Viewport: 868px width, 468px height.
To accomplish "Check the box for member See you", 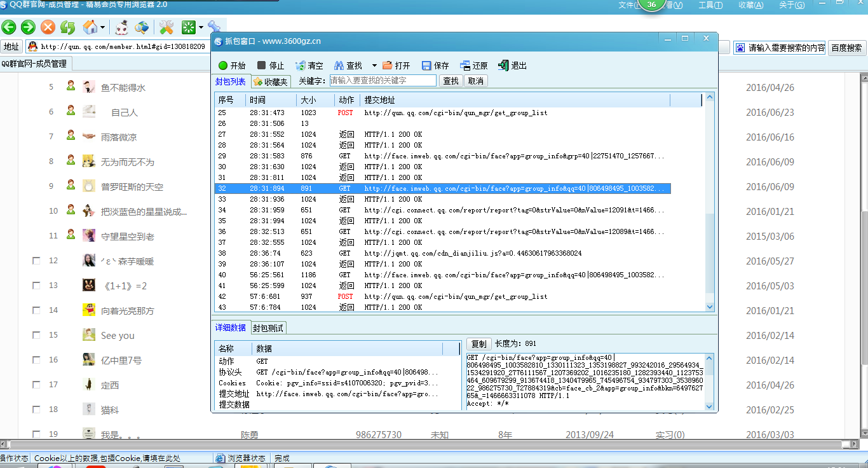I will 36,335.
